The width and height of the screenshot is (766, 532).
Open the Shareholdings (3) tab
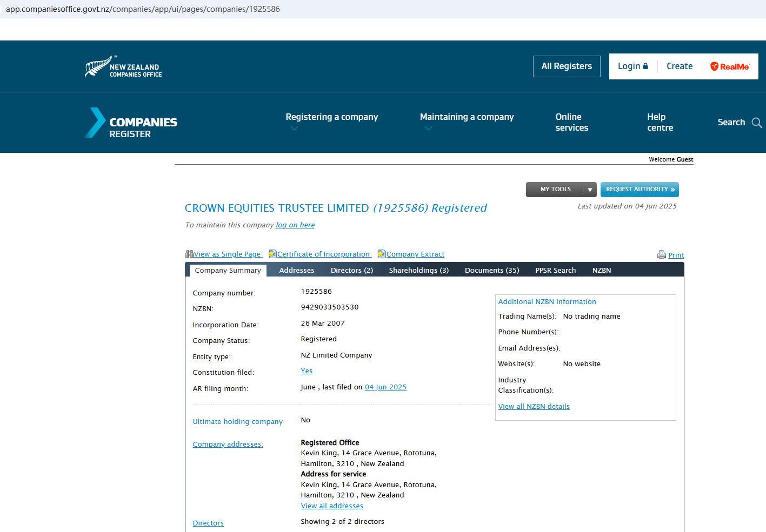click(418, 271)
